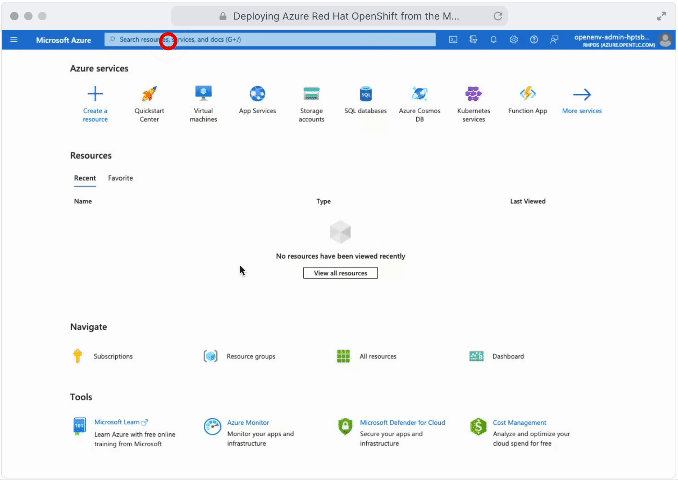The image size is (678, 480).
Task: Open Virtual machines service
Action: tap(203, 94)
